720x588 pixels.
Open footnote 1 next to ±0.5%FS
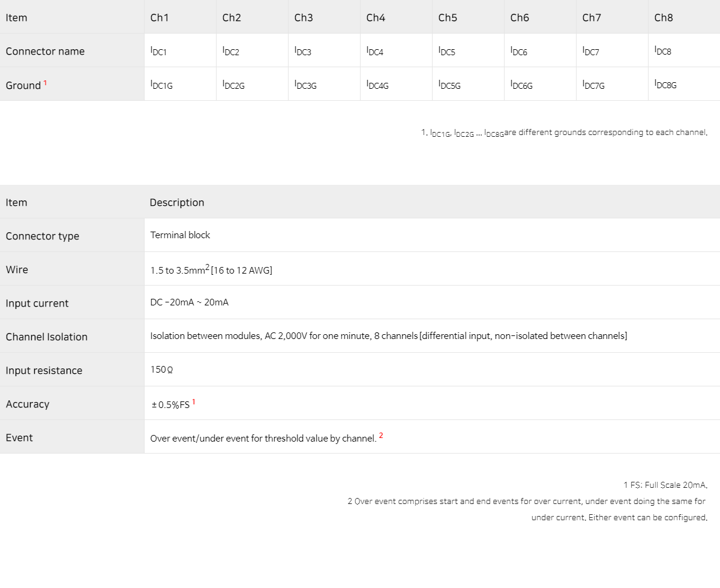(194, 402)
